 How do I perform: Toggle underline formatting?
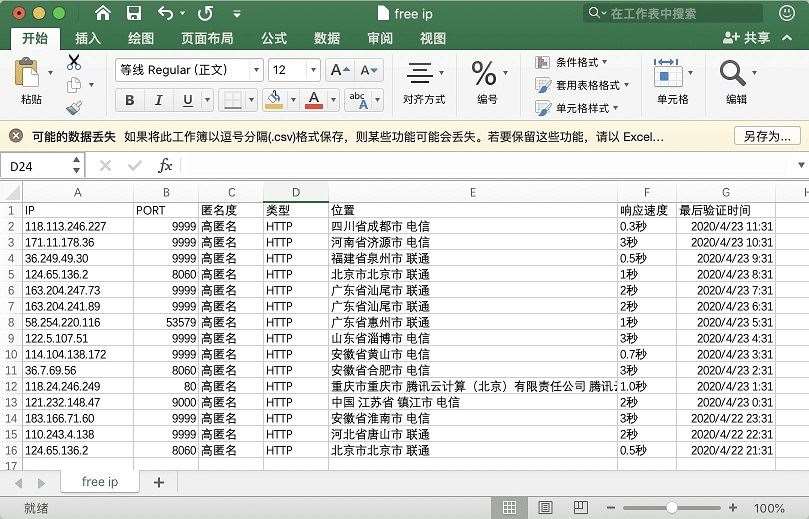[188, 100]
